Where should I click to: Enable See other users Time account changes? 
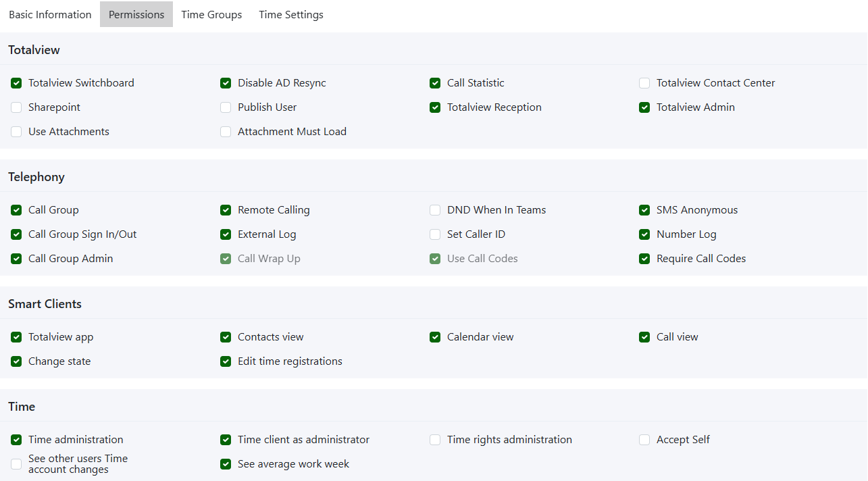point(16,464)
